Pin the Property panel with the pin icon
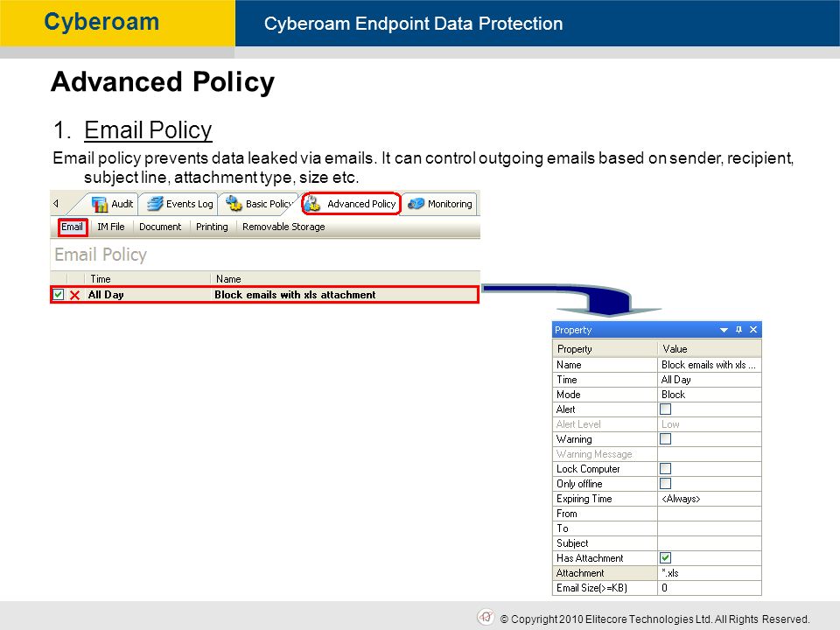 (x=738, y=330)
